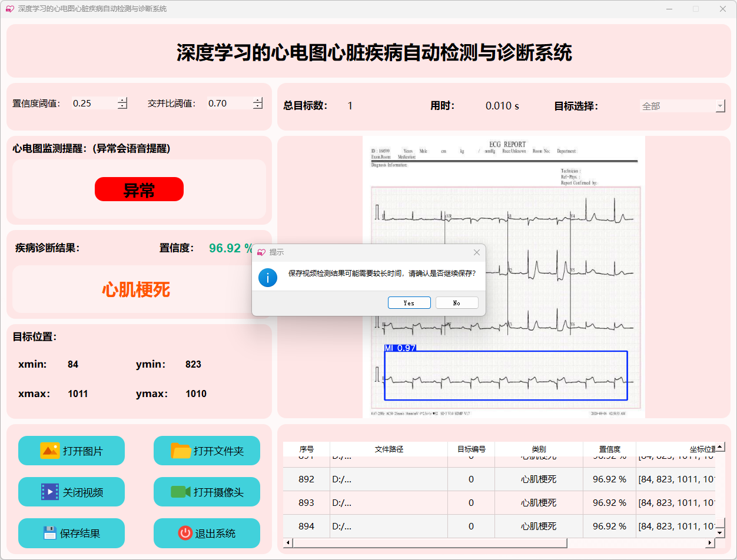Click the folder icon on 打开文件夹 button
The width and height of the screenshot is (737, 560).
(181, 451)
